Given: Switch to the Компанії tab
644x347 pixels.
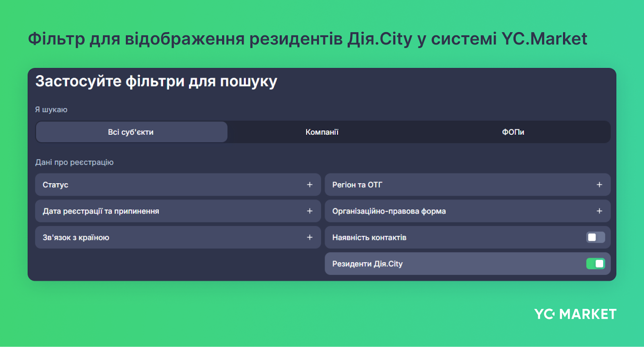Looking at the screenshot, I should click(x=322, y=132).
